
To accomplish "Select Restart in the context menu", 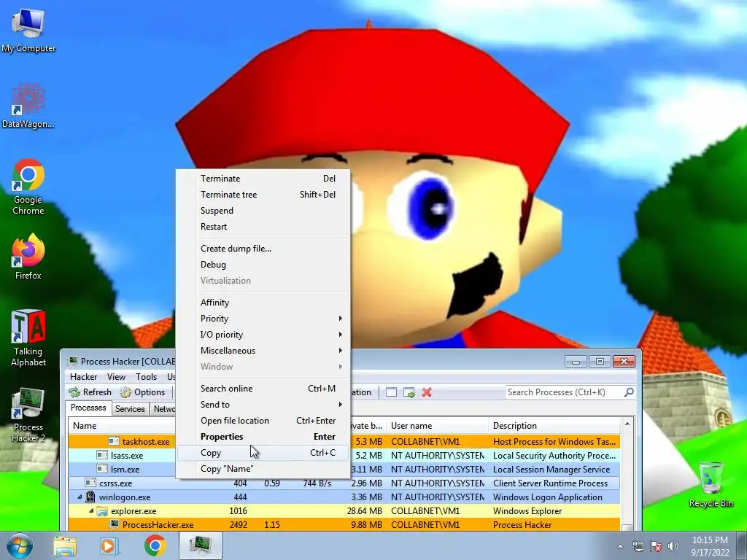I will (x=263, y=227).
